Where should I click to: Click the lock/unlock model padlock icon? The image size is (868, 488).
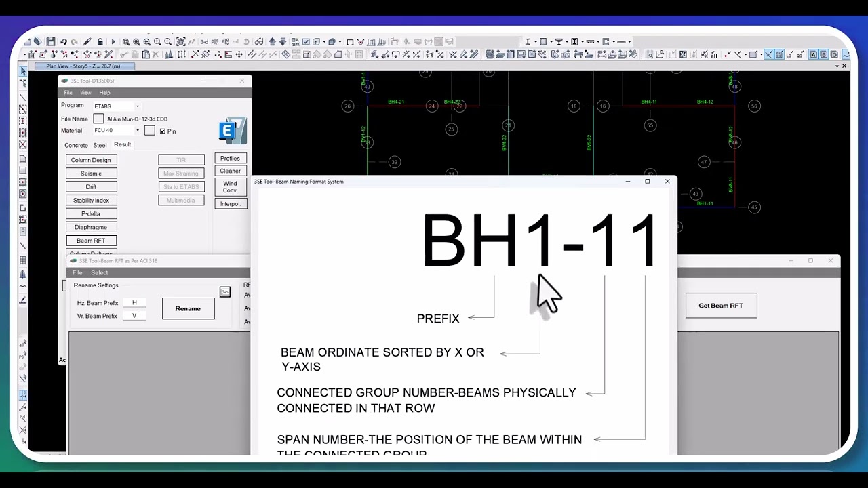coord(100,41)
